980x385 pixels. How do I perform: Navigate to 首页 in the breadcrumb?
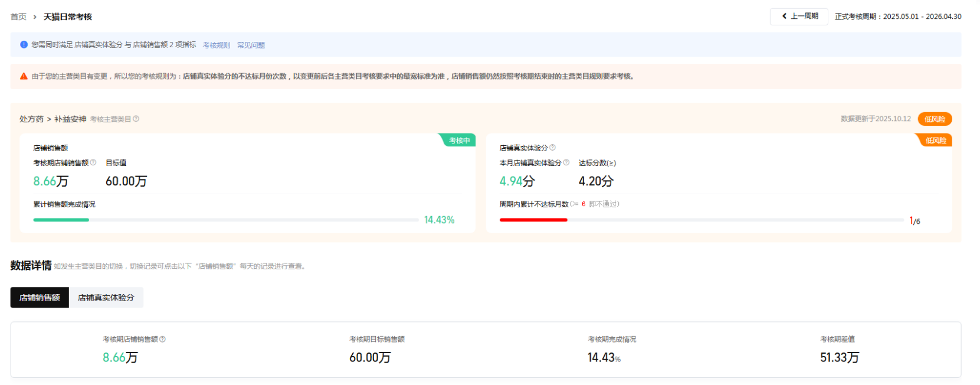pos(18,17)
